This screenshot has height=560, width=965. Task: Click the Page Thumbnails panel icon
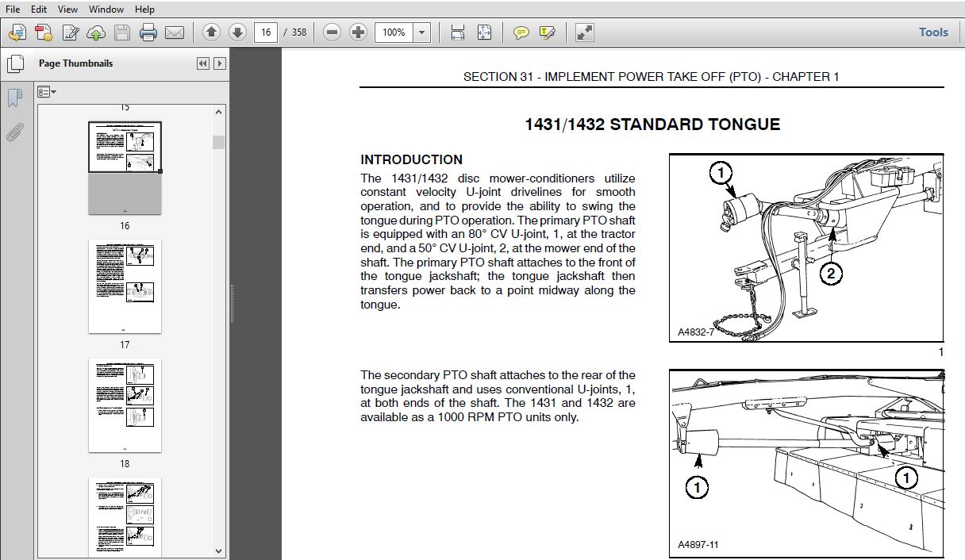click(14, 63)
